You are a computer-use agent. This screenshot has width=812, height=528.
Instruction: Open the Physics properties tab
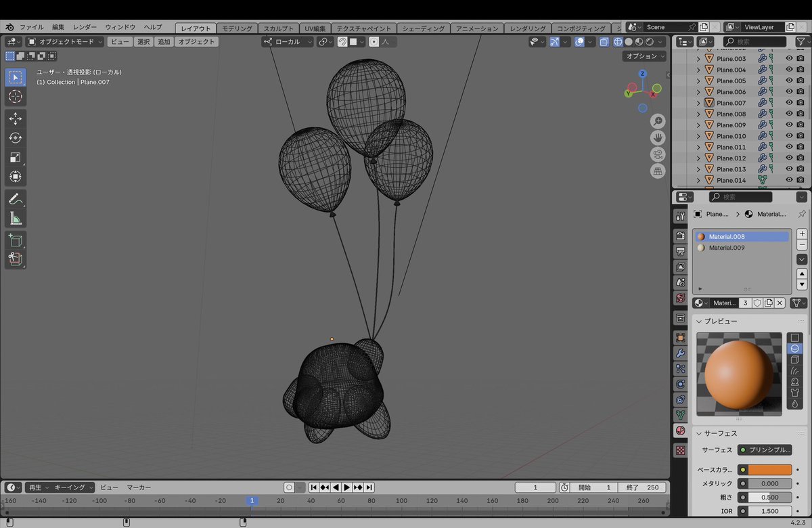(681, 384)
